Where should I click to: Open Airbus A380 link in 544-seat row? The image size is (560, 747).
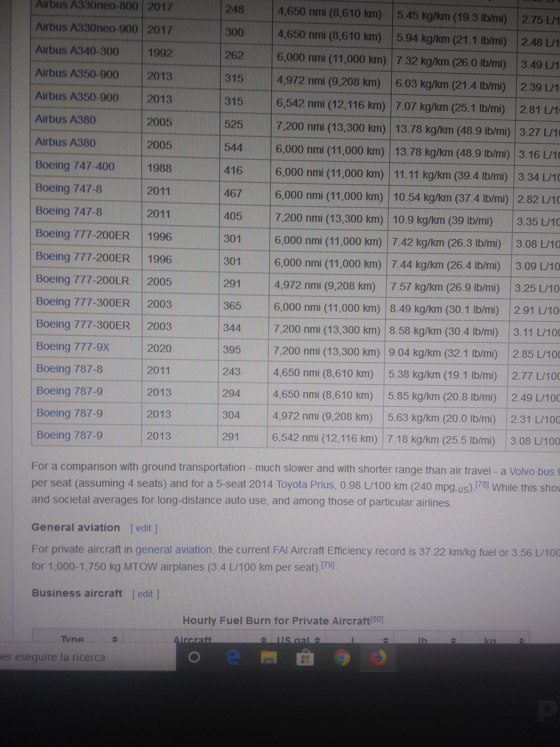coord(66,142)
